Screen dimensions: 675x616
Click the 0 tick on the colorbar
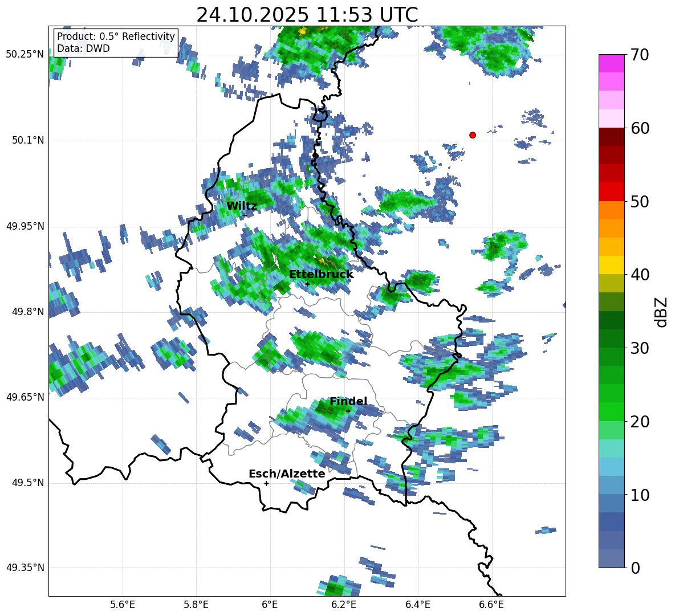point(635,568)
